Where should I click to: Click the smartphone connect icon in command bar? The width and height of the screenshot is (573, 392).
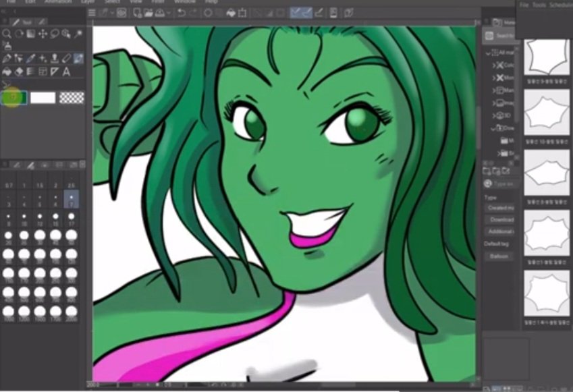pyautogui.click(x=333, y=13)
